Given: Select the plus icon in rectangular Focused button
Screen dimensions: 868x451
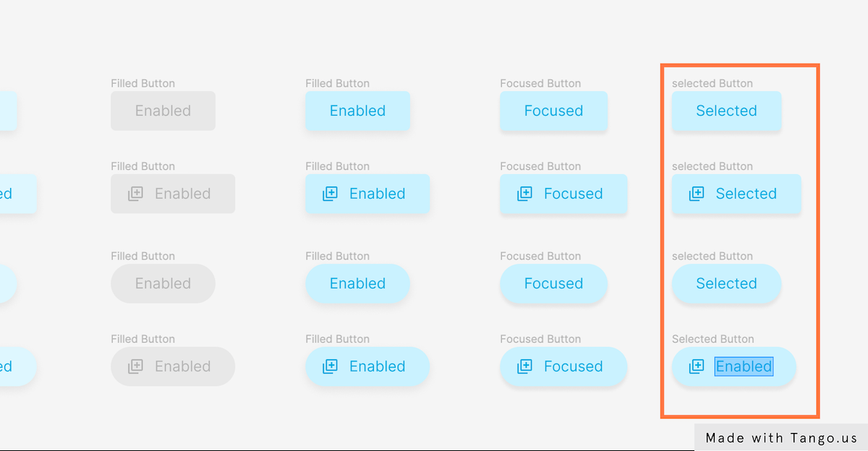Looking at the screenshot, I should tap(524, 194).
